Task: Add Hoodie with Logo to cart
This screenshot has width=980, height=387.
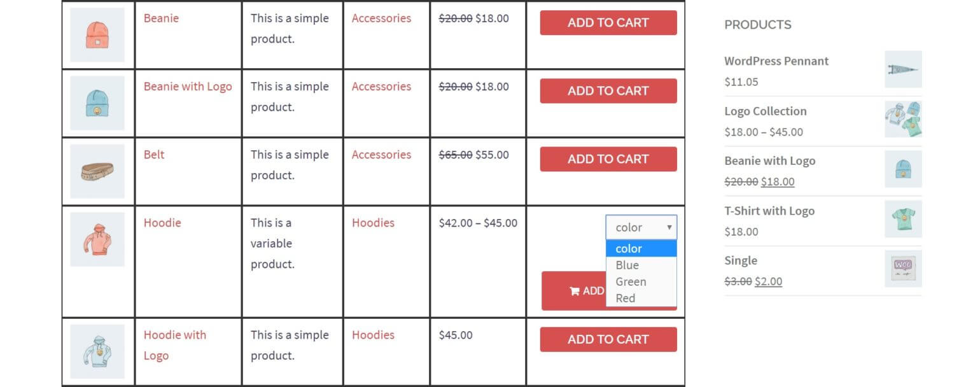Action: point(607,339)
